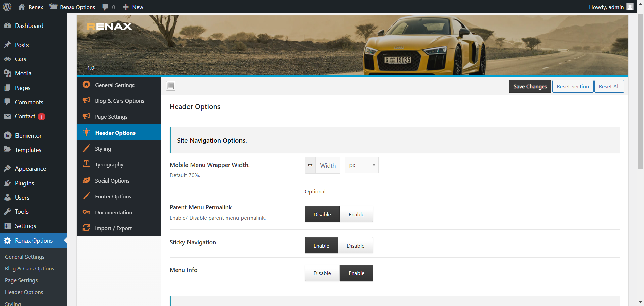The height and width of the screenshot is (306, 644).
Task: Set Sticky Navigation to Disable
Action: click(x=356, y=245)
